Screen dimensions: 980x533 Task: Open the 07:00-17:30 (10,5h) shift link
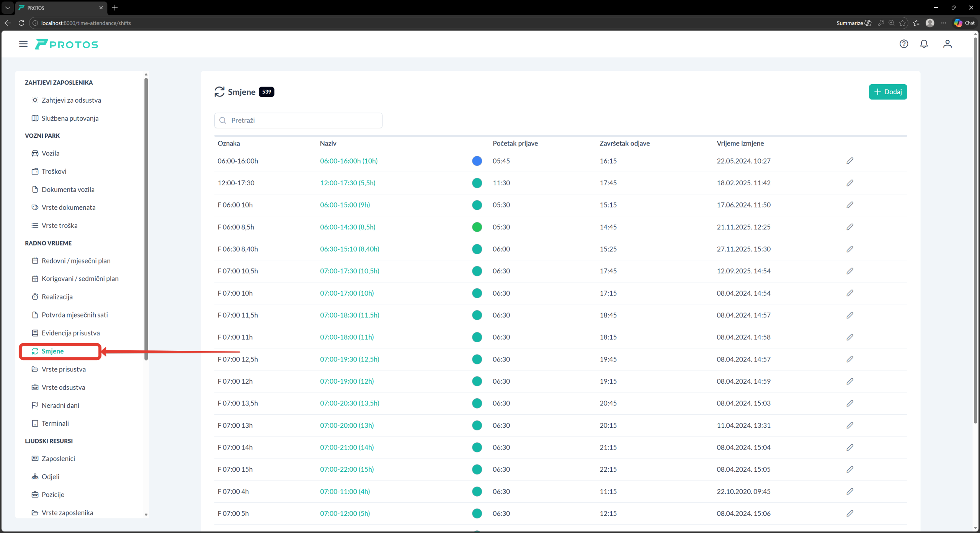coord(349,271)
